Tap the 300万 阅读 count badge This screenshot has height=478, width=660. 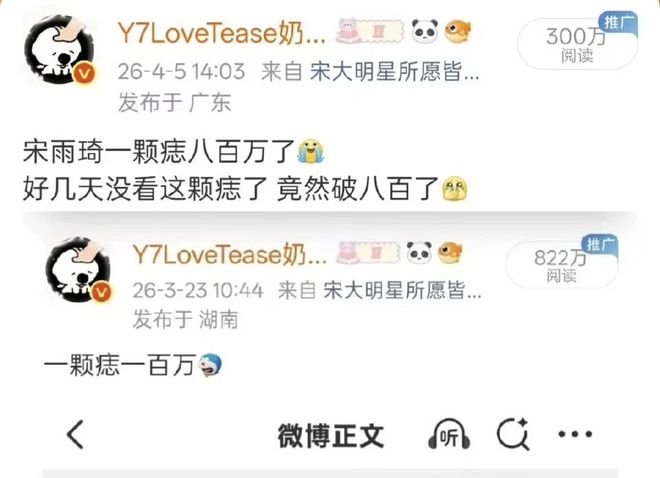[x=576, y=45]
